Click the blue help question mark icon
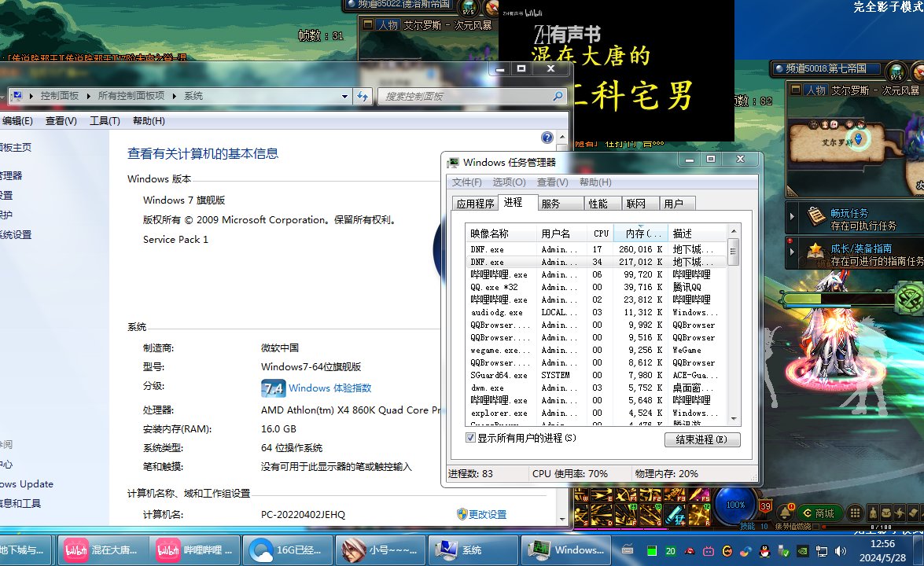Screen dimensions: 924x566 tap(547, 138)
